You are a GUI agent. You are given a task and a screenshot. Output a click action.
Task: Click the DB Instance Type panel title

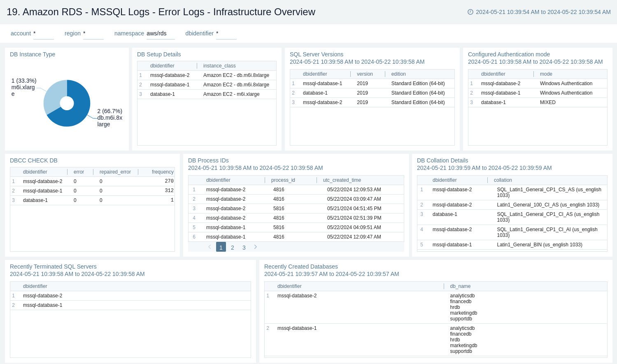33,54
